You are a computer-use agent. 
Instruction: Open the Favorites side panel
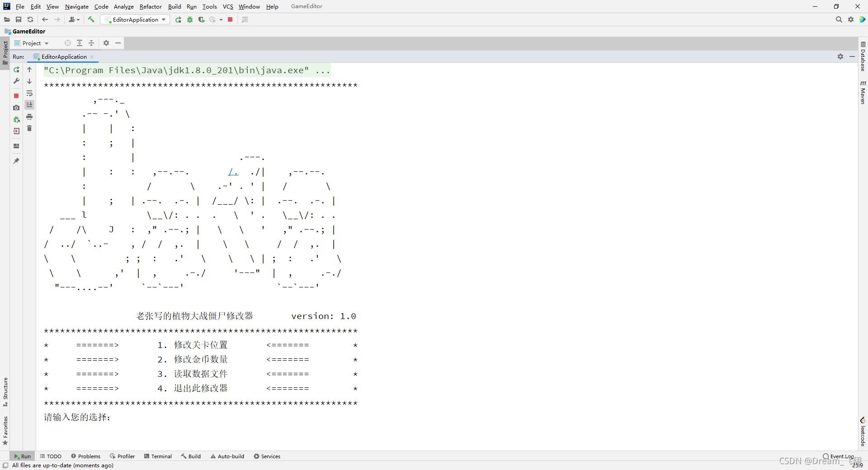pyautogui.click(x=5, y=430)
